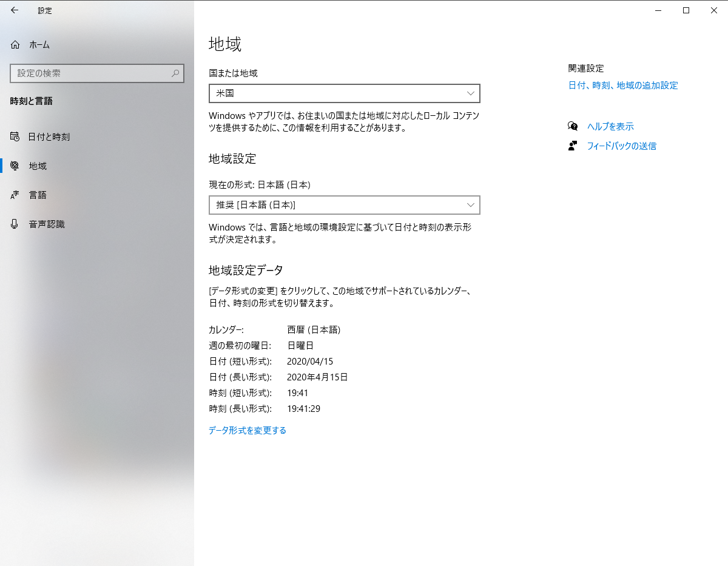Click the ヘルプを表示 link

(x=610, y=126)
